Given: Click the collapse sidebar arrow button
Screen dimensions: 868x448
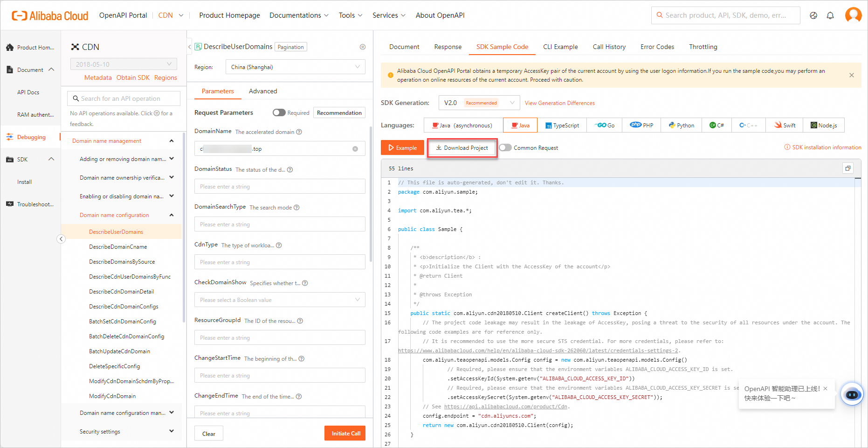Looking at the screenshot, I should click(x=61, y=239).
